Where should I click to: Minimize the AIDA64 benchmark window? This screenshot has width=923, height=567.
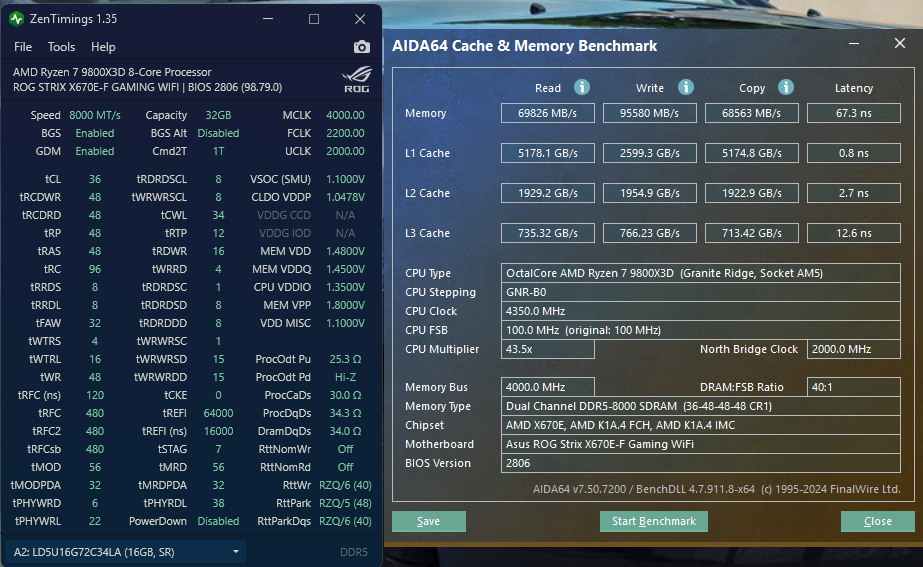[x=853, y=45]
